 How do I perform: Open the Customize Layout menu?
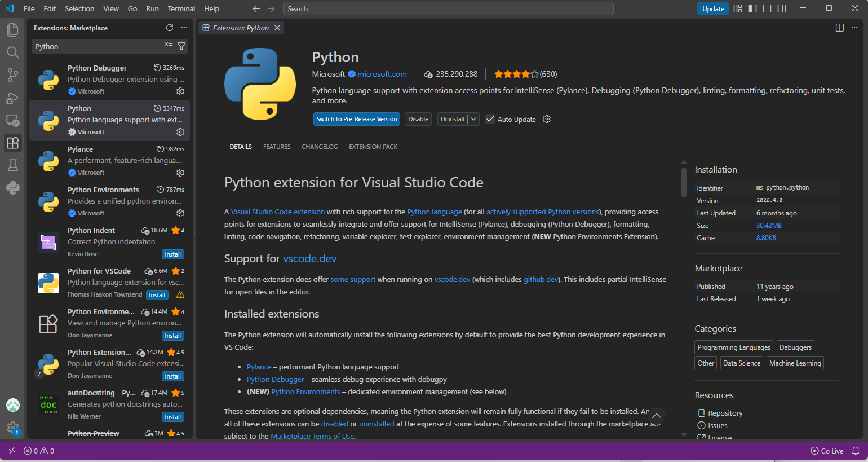(738, 8)
